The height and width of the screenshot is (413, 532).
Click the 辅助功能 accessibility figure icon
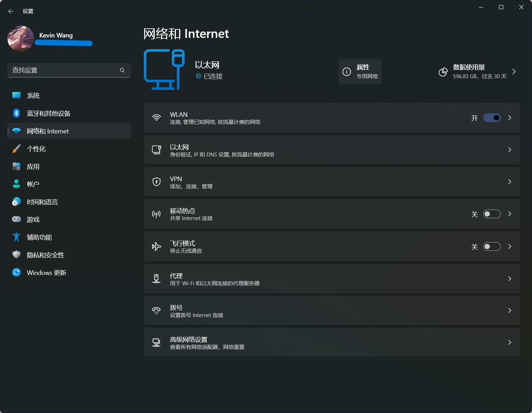click(16, 237)
